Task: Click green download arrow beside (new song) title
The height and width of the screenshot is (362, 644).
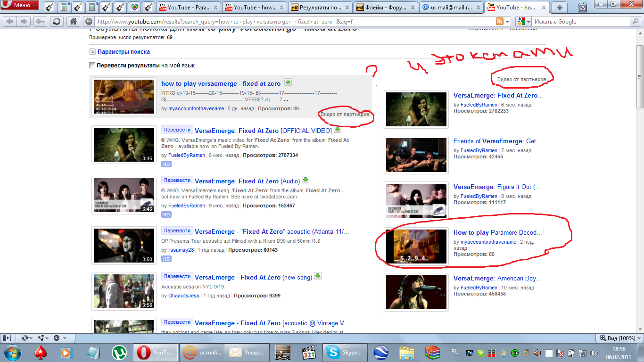Action: pyautogui.click(x=318, y=276)
